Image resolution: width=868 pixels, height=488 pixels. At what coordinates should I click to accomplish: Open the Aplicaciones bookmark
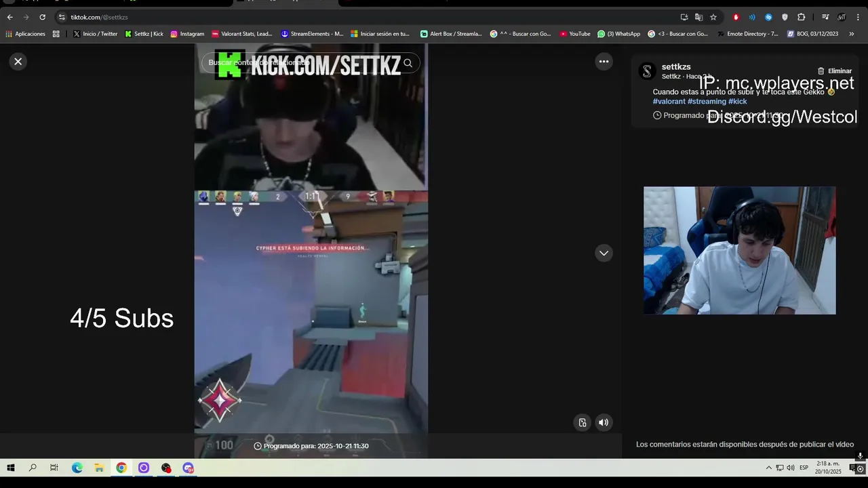coord(25,34)
